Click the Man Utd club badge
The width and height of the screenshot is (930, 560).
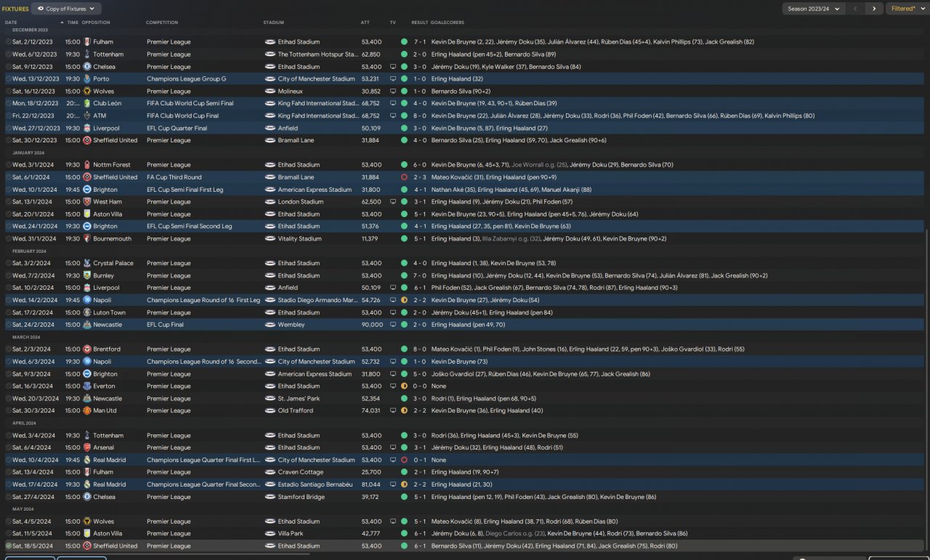pos(87,411)
